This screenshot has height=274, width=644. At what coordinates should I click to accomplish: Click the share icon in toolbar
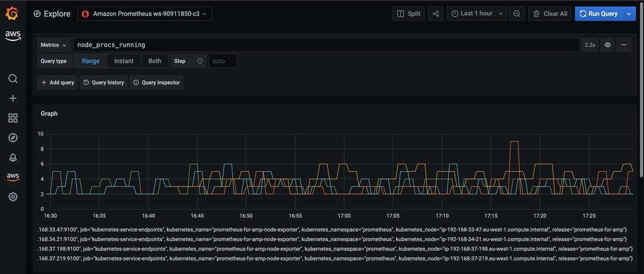(435, 14)
